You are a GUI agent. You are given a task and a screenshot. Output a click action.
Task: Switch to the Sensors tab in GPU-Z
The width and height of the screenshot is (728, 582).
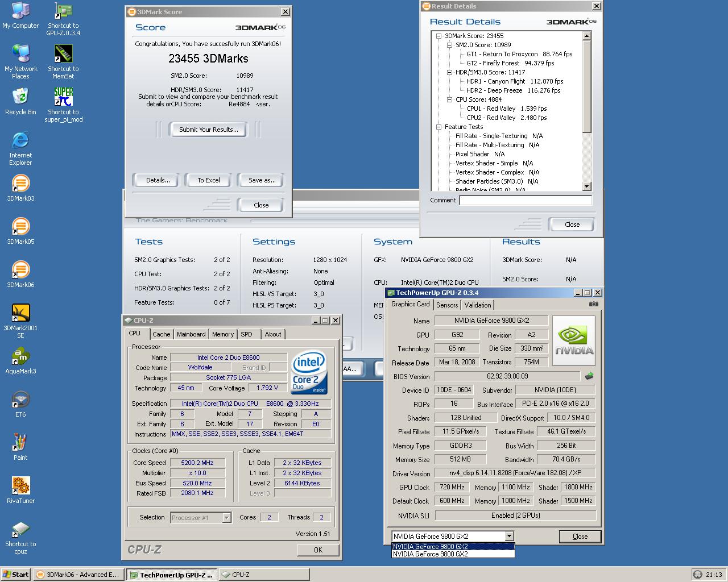(x=447, y=305)
